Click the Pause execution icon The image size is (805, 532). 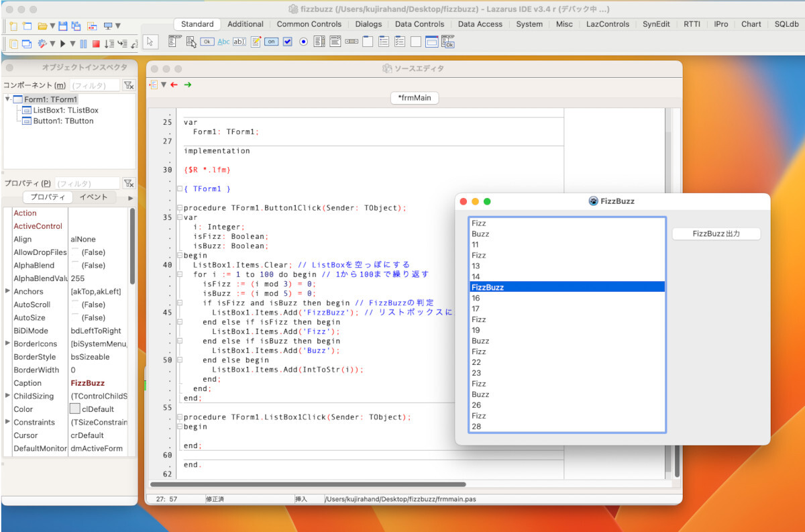(x=84, y=44)
